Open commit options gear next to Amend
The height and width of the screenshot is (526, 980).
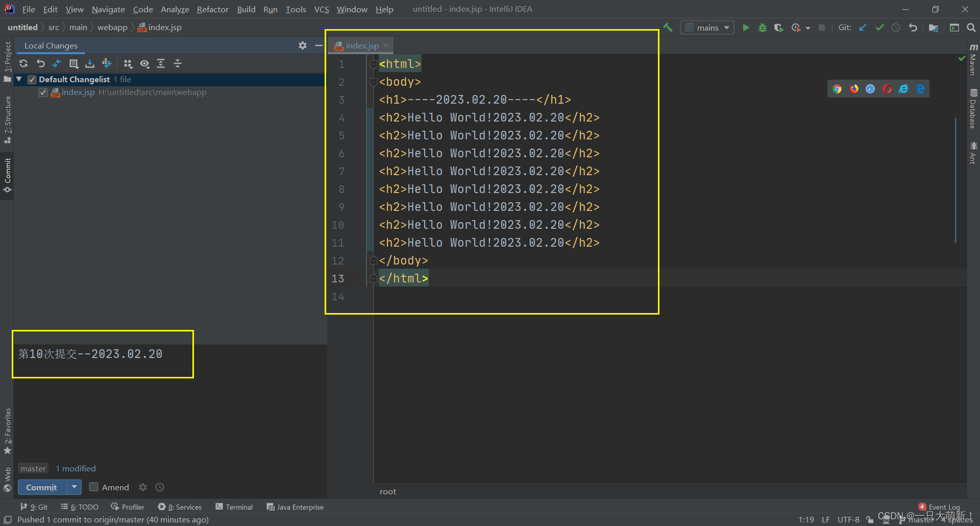[x=143, y=487]
